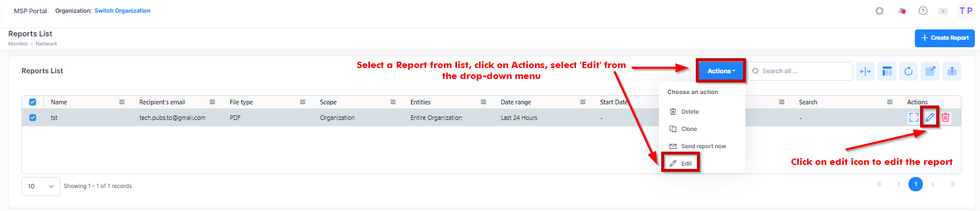This screenshot has width=980, height=211.
Task: Sort by the Name column header
Action: [59, 102]
